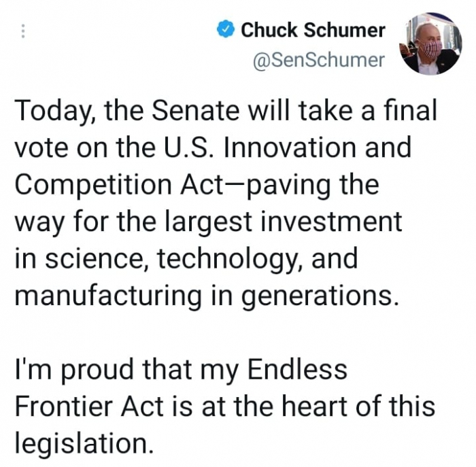476x467 pixels.
Task: Click the word "technology" in the tweet
Action: 224,258
